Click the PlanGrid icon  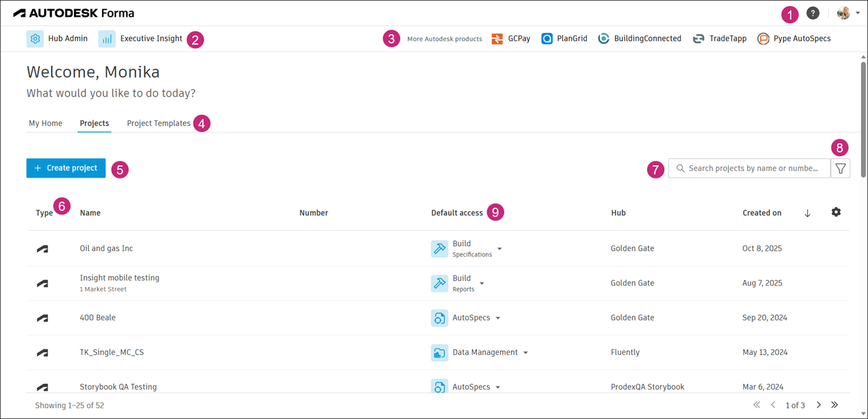547,39
